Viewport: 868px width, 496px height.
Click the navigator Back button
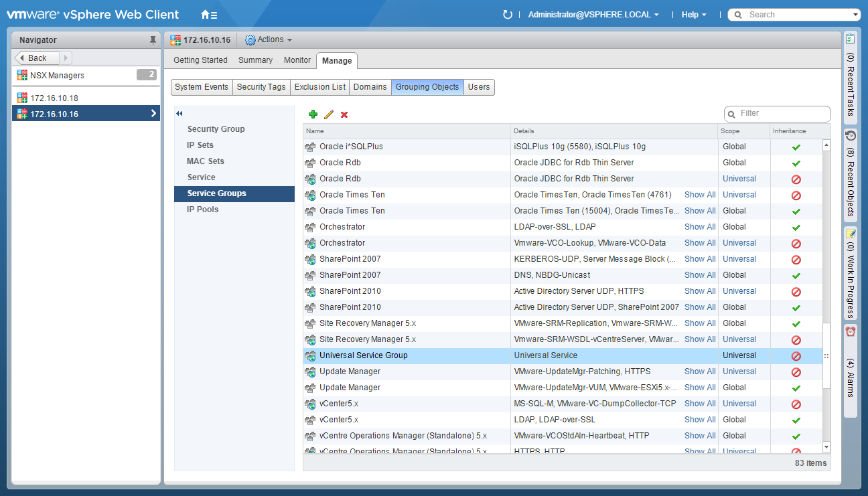tap(38, 58)
